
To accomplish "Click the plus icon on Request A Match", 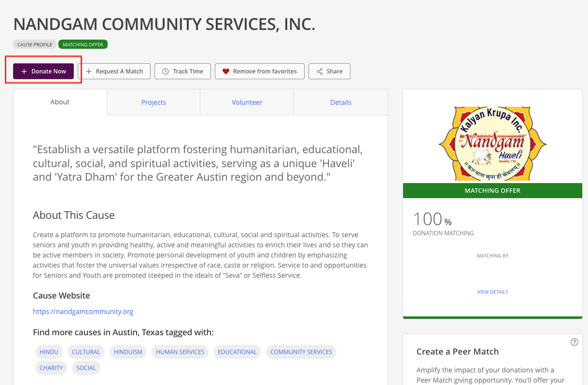I will [x=88, y=71].
